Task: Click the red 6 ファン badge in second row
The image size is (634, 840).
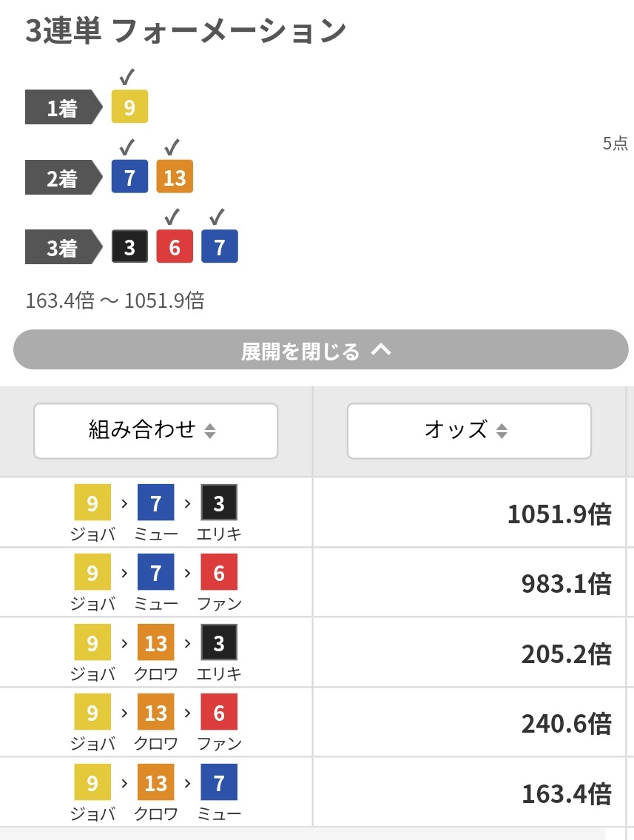Action: tap(219, 572)
